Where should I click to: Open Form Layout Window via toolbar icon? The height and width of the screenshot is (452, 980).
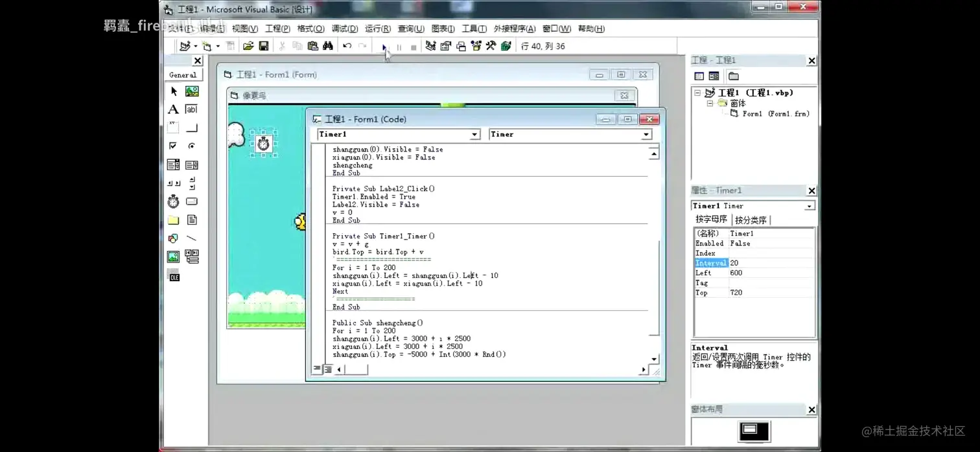[x=461, y=46]
